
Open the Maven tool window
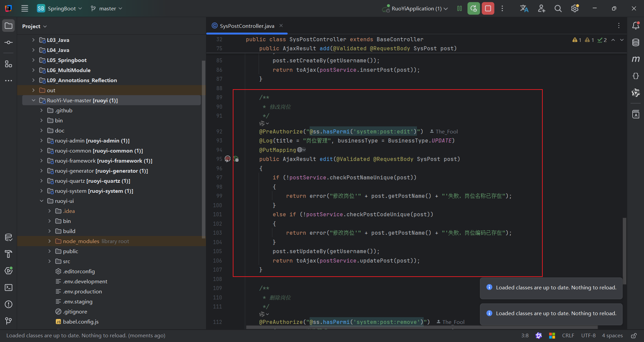pyautogui.click(x=636, y=59)
